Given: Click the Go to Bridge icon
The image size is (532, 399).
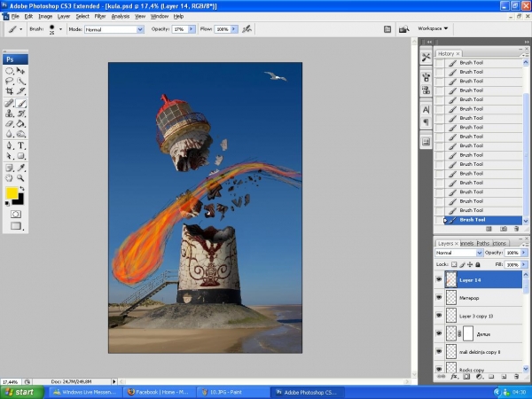Looking at the screenshot, I should coord(403,29).
